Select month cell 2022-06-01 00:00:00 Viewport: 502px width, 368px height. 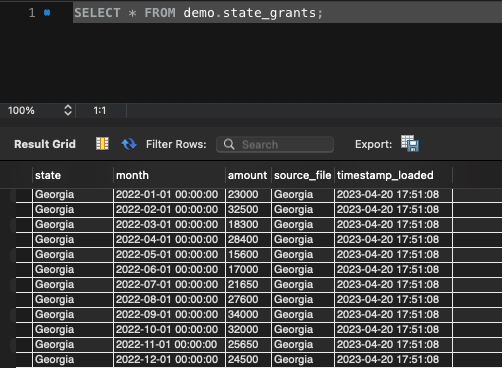point(169,270)
